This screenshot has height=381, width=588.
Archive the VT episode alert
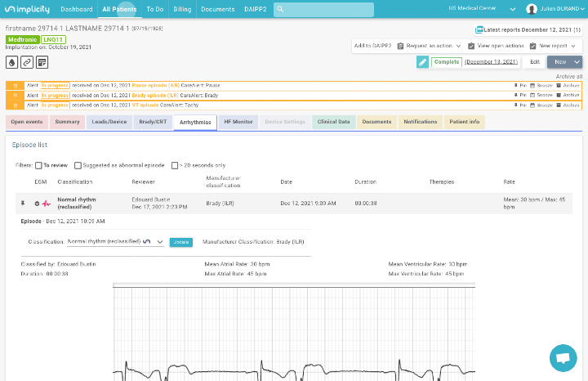click(x=568, y=105)
